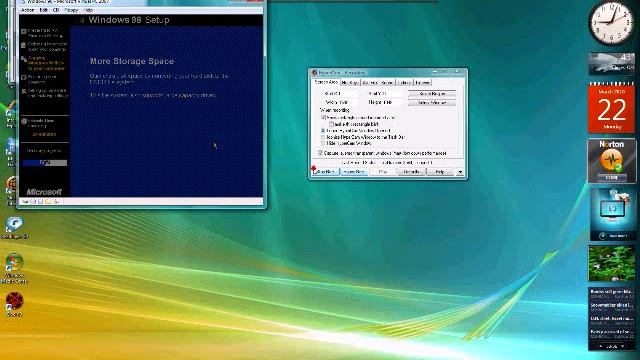The width and height of the screenshot is (640, 360).
Task: Open fourth headline in feed gadget
Action: (x=611, y=333)
